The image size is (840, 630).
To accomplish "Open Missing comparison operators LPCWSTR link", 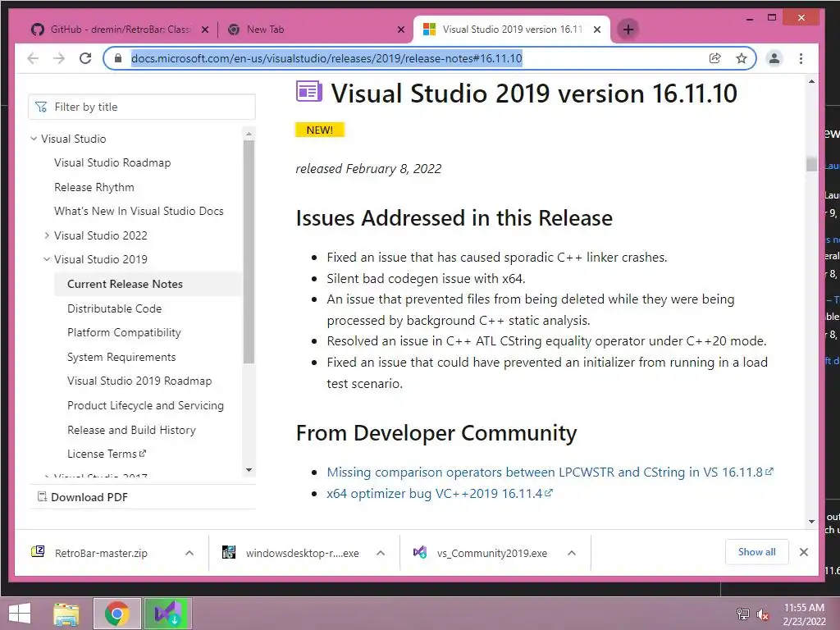I will pyautogui.click(x=550, y=472).
